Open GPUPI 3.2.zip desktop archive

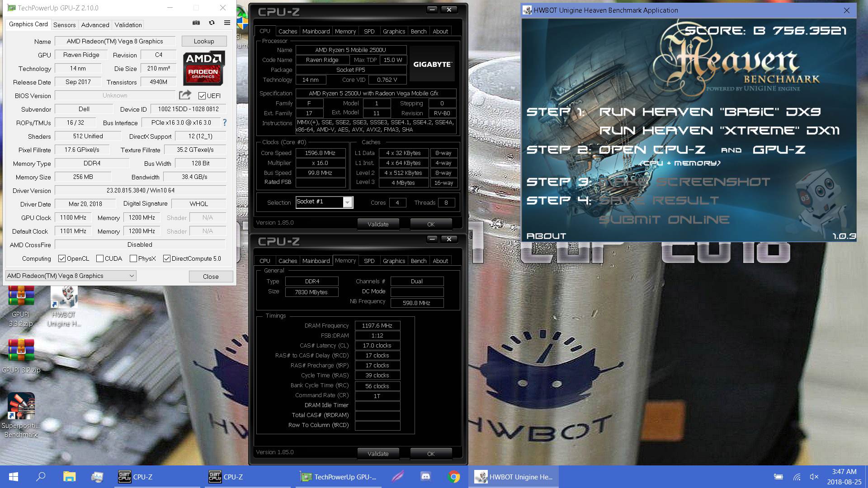click(x=21, y=356)
